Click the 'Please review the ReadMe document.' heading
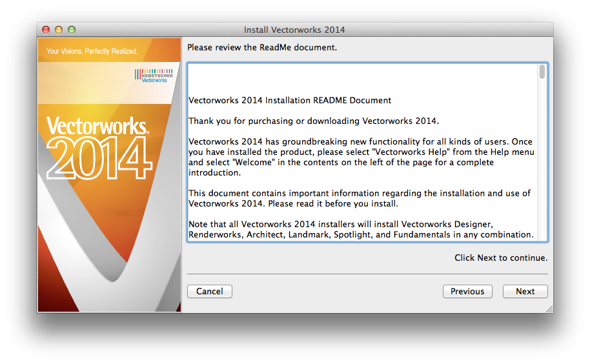590x364 pixels. (261, 48)
